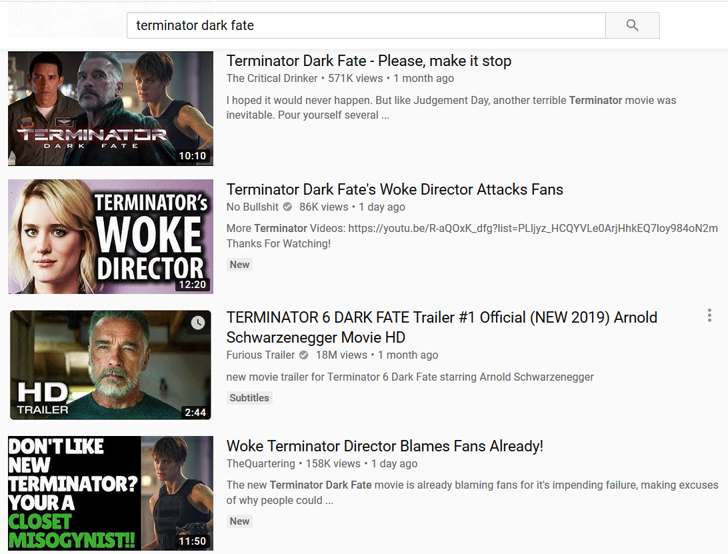
Task: Click '158K views' text on TheQuartering result
Action: [333, 463]
